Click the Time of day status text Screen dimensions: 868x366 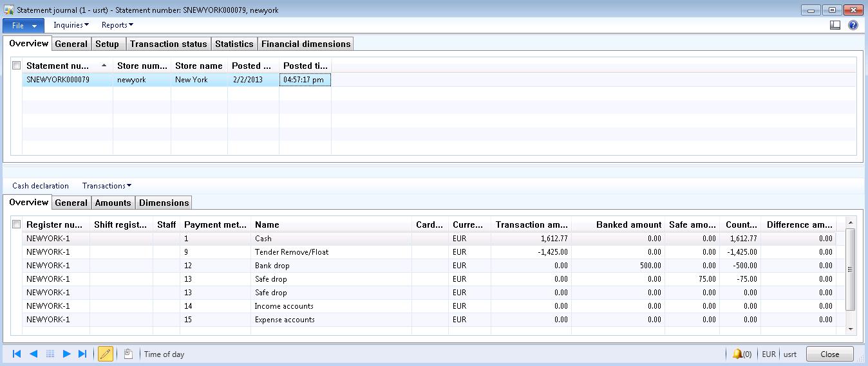[164, 354]
